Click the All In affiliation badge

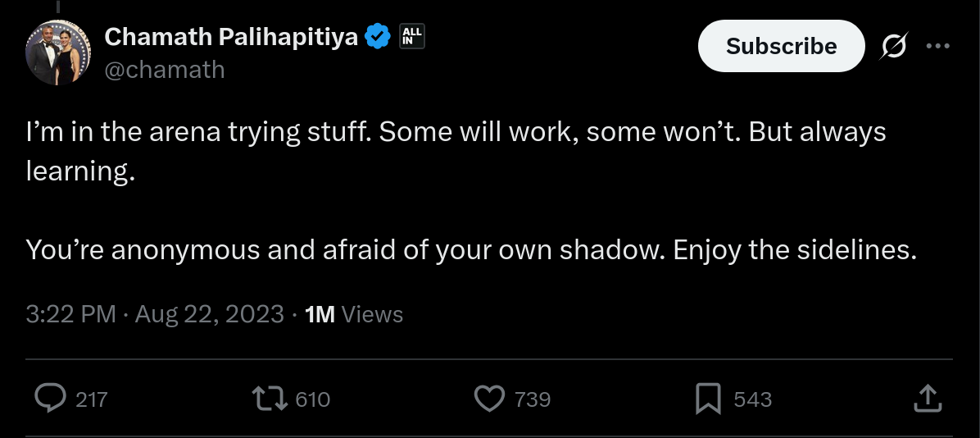point(412,36)
